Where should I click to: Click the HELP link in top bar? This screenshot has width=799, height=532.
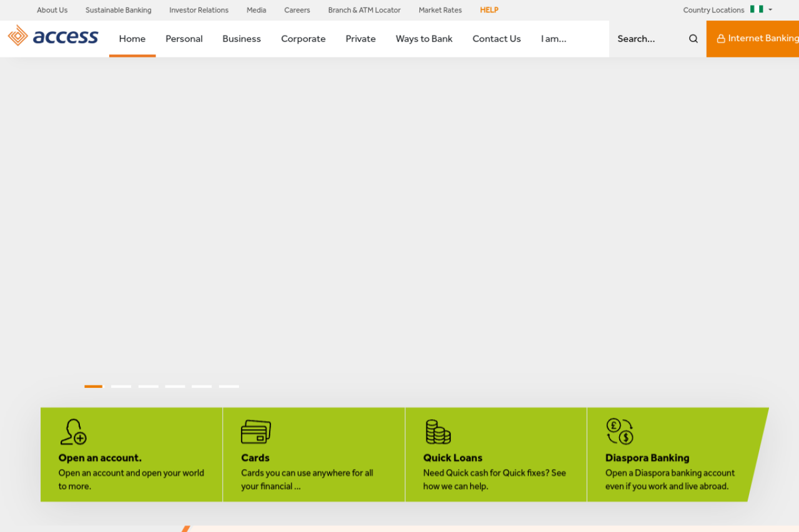(489, 10)
